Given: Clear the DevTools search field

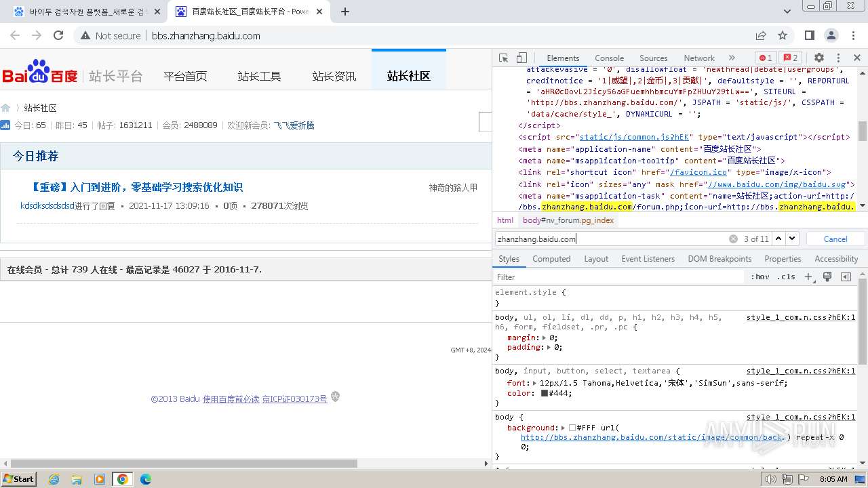Looking at the screenshot, I should pyautogui.click(x=733, y=239).
